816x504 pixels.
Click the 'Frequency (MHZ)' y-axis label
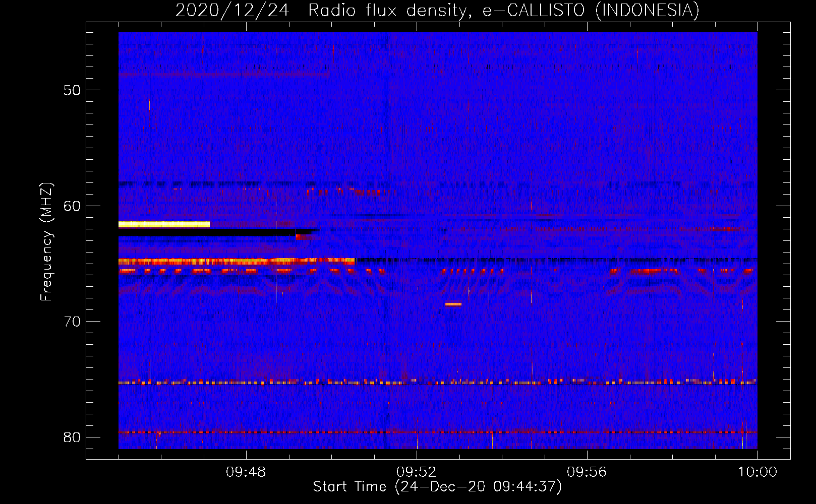click(46, 242)
